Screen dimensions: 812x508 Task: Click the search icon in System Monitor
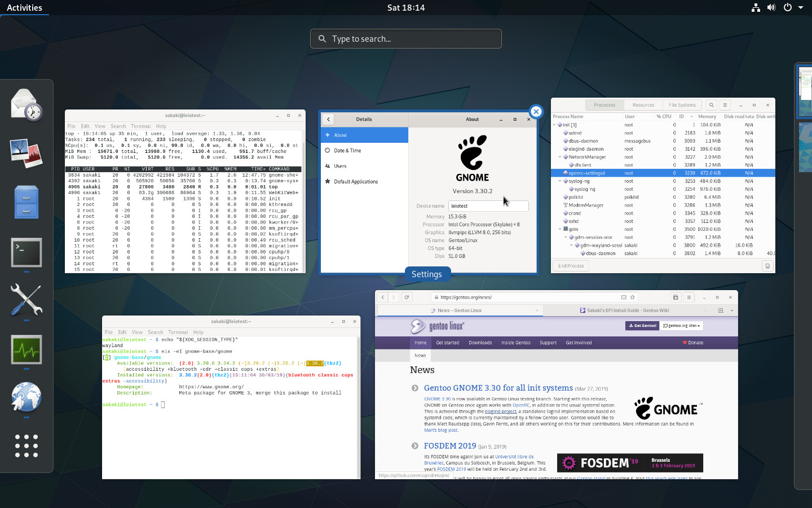(712, 105)
